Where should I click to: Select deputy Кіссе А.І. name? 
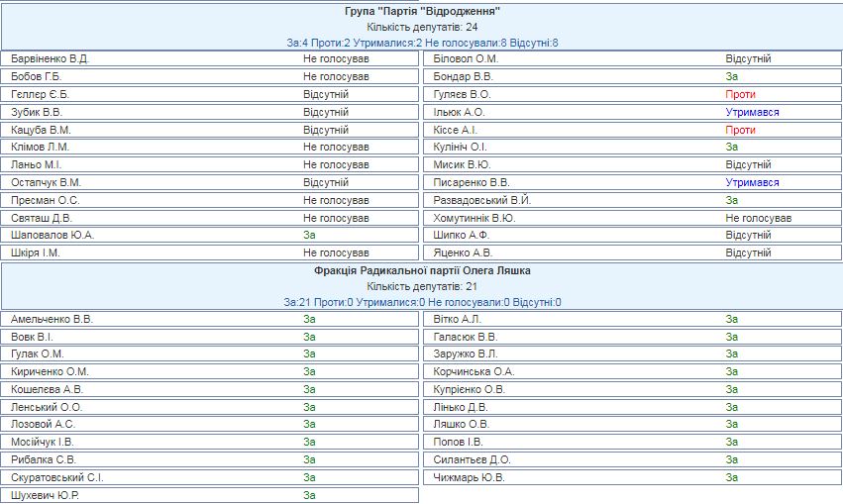[456, 131]
